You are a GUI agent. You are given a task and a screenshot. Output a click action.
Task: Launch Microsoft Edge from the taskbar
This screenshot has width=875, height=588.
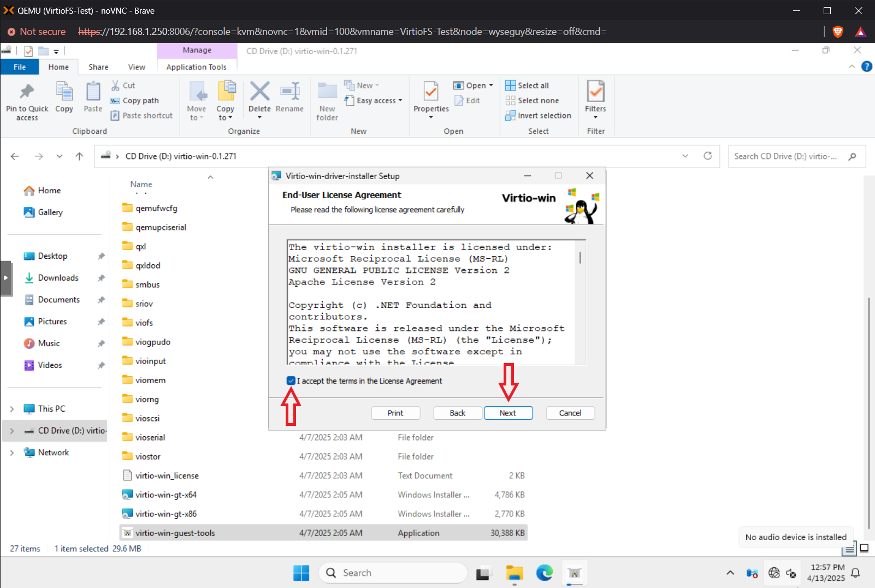click(x=544, y=573)
